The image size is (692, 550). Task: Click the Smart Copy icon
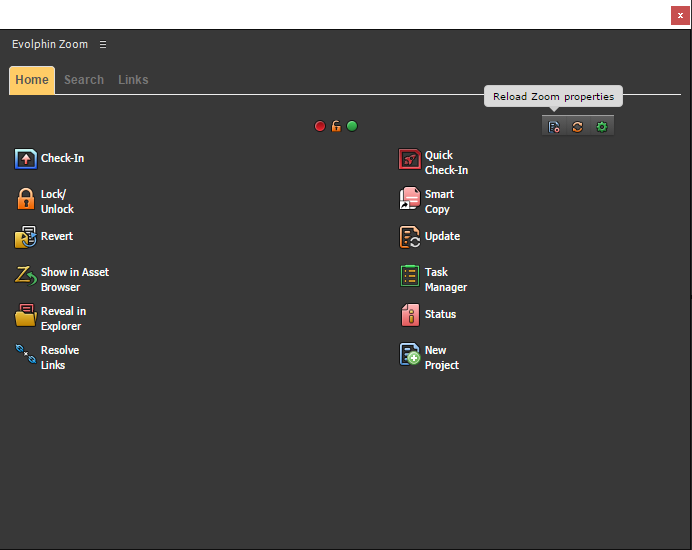click(x=410, y=198)
